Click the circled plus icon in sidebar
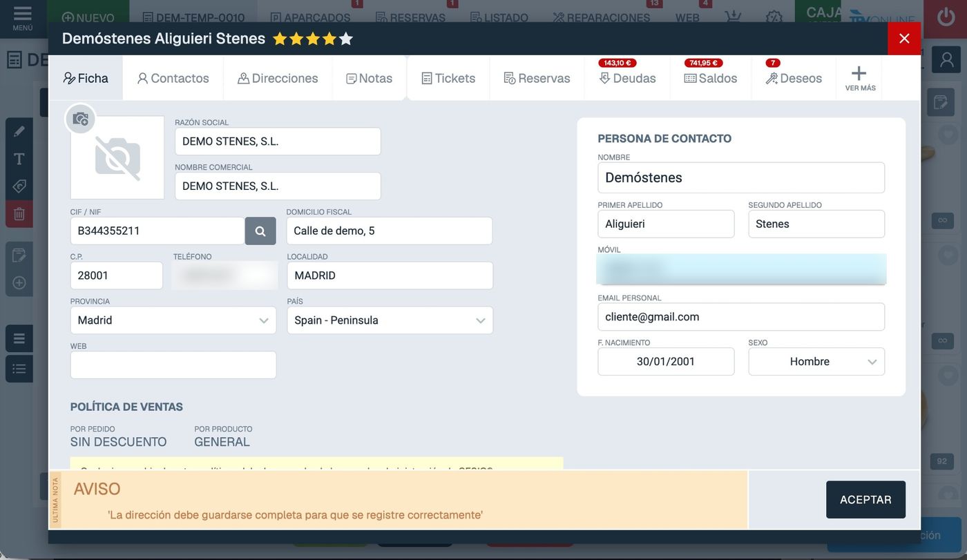Screen dimensions: 967x560 pyautogui.click(x=19, y=283)
